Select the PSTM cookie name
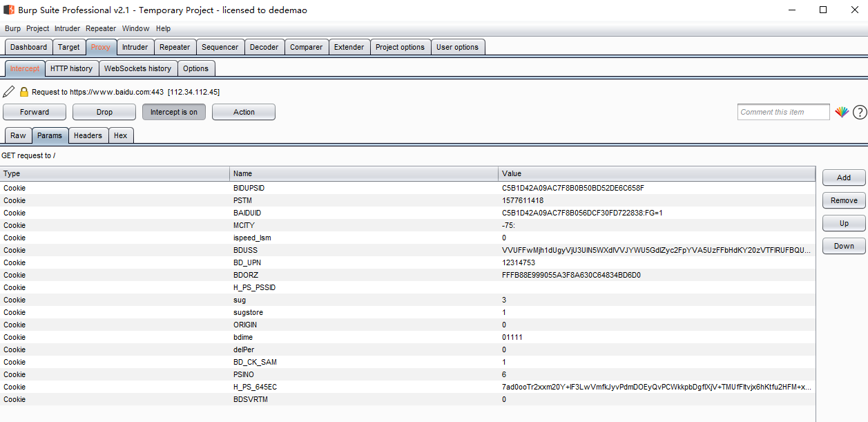Screen dimensions: 868x422 [243, 200]
